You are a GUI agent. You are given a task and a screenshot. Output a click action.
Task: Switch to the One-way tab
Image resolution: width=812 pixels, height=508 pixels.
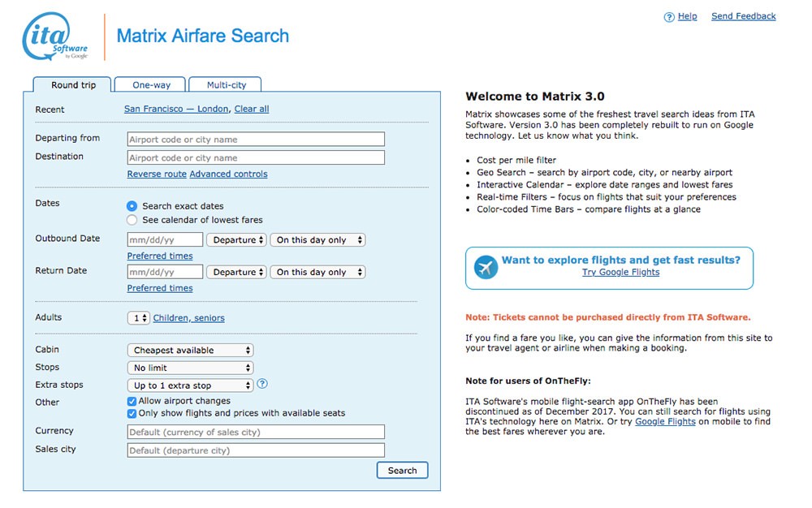[151, 85]
